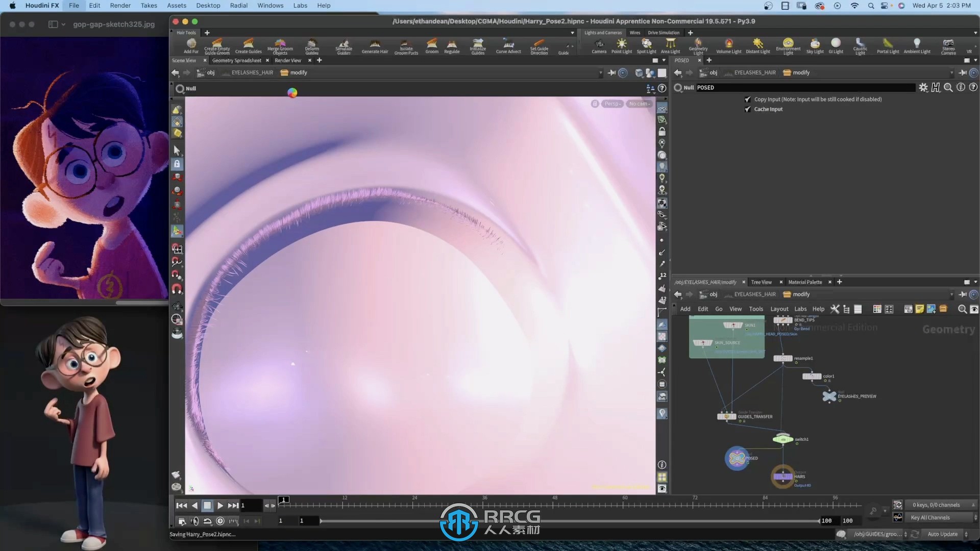Toggle network editor display eye icon
Screen dimensions: 980x551
coord(974,309)
